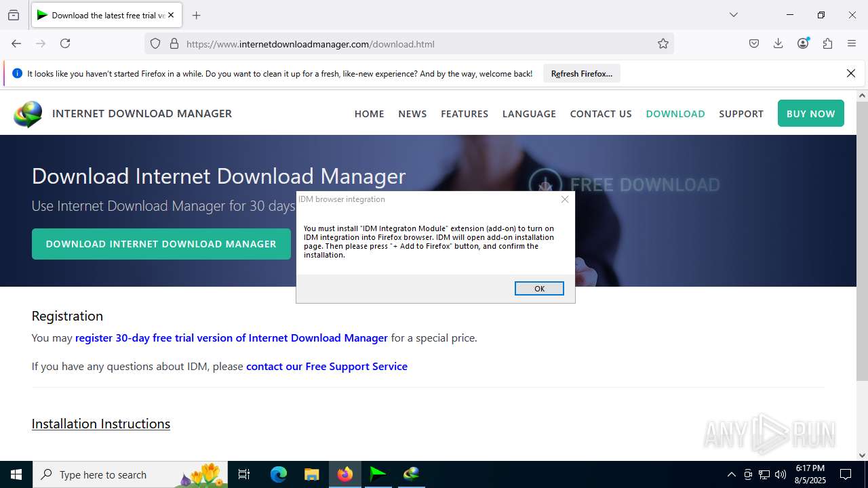Close the Download the latest free trial tab
The image size is (868, 488).
(171, 15)
